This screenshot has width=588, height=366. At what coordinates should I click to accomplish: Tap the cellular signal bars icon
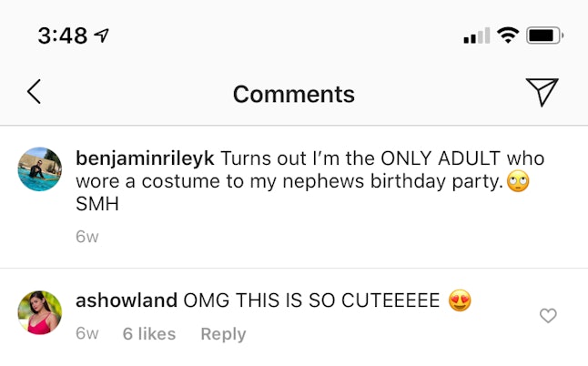coord(476,37)
